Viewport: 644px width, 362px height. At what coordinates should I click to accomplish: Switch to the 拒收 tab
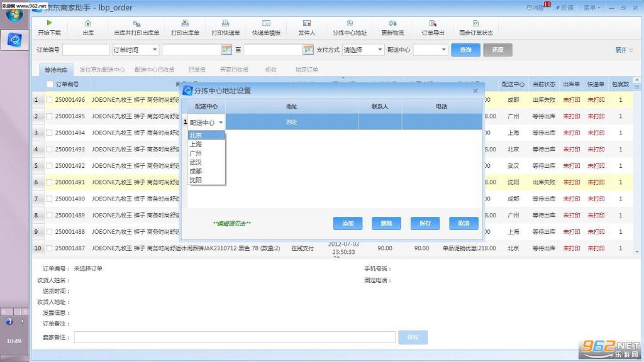tap(270, 70)
